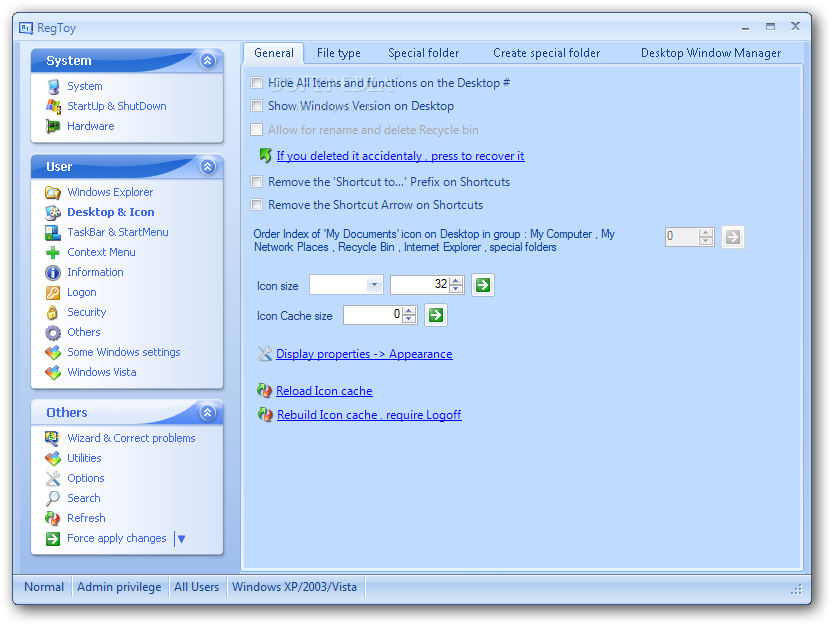This screenshot has height=625, width=832.
Task: Click the Desktop & Icon palette icon
Action: pos(53,212)
